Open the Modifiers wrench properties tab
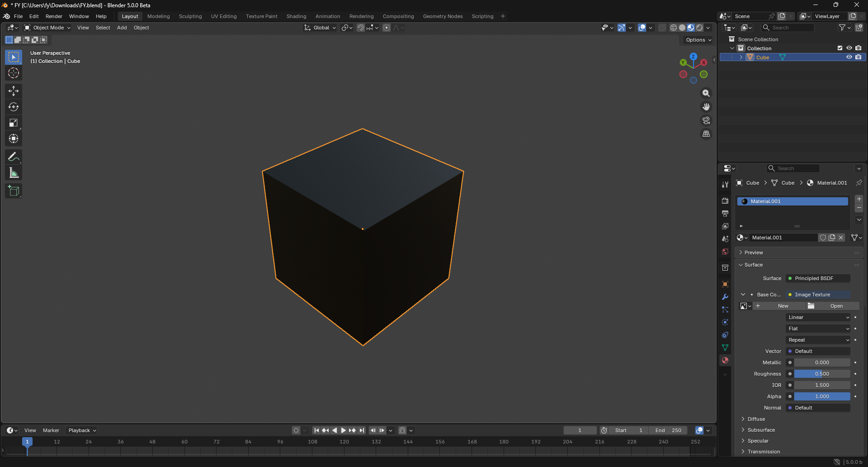Viewport: 868px width, 467px height. [x=725, y=297]
